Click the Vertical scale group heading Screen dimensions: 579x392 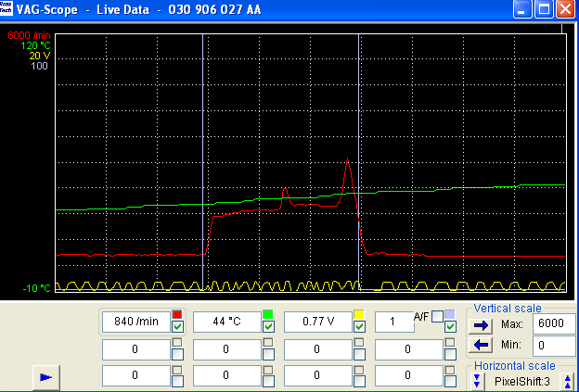508,309
